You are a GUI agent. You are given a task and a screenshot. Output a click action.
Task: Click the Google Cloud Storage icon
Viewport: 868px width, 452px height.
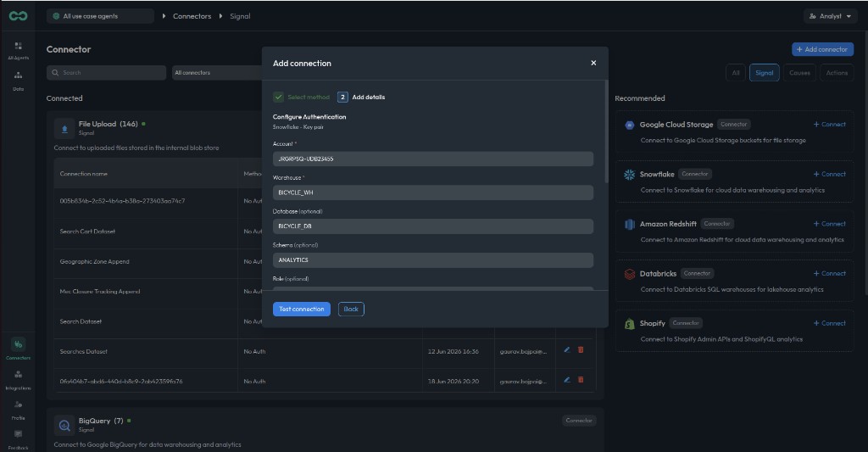(x=630, y=126)
